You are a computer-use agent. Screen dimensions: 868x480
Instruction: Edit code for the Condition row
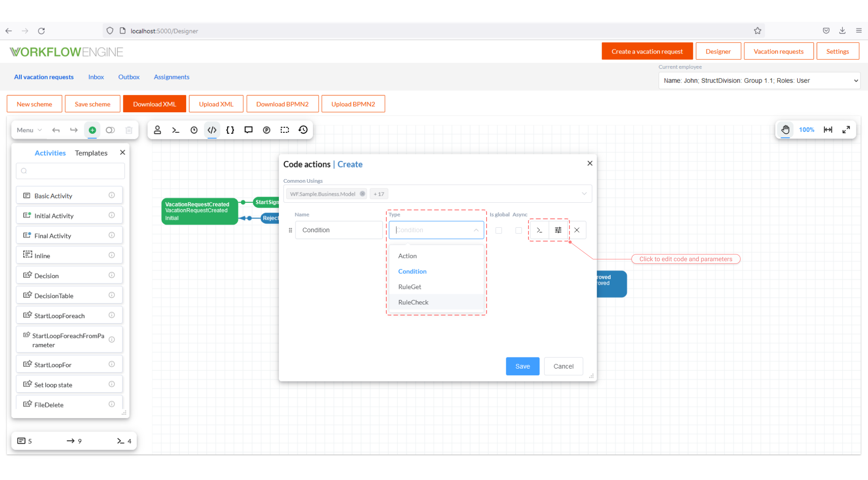coord(539,230)
